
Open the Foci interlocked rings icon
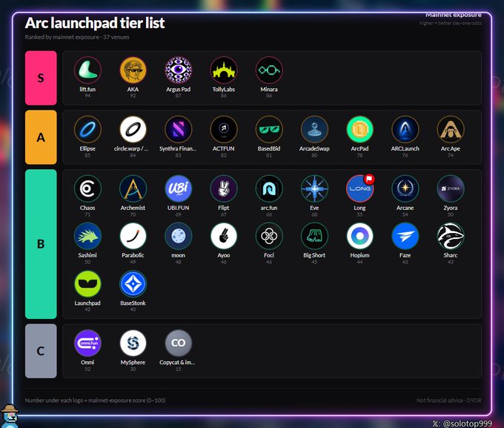269,236
